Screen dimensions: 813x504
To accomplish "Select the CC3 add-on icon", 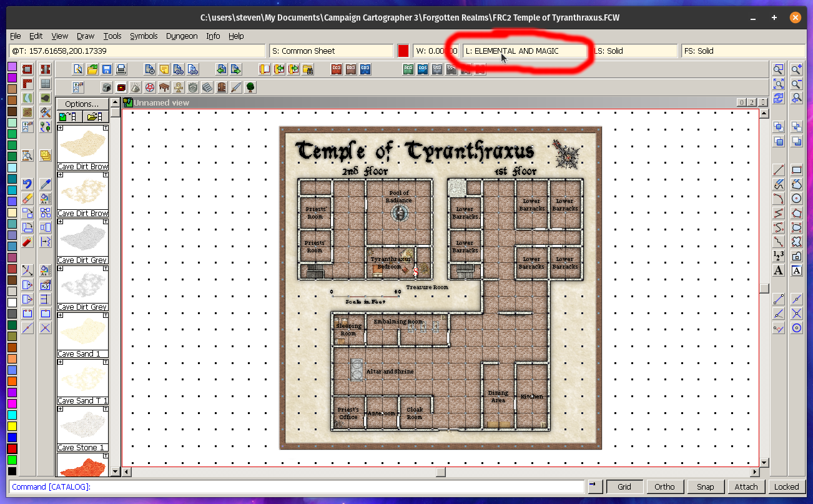I will (x=337, y=69).
